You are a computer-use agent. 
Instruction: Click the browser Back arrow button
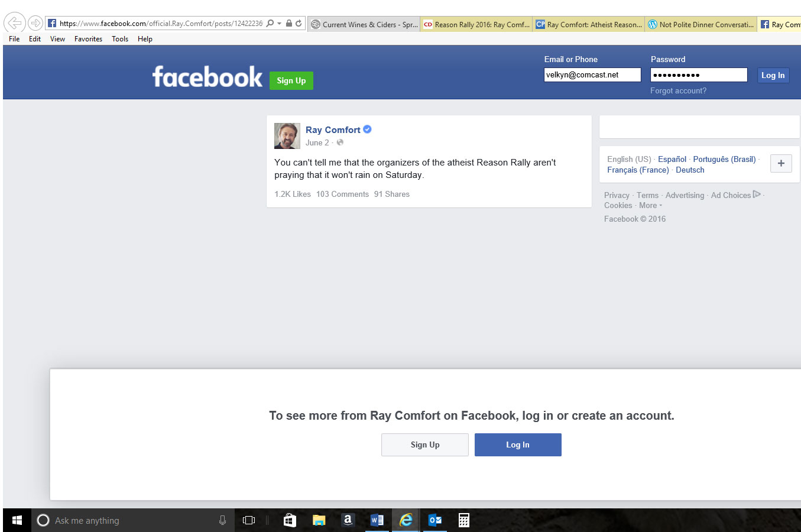coord(14,23)
